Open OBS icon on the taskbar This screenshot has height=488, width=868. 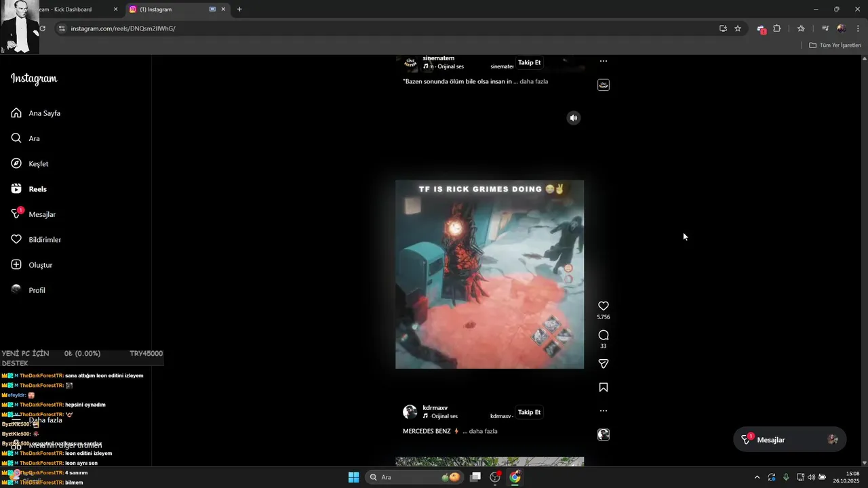click(x=495, y=477)
